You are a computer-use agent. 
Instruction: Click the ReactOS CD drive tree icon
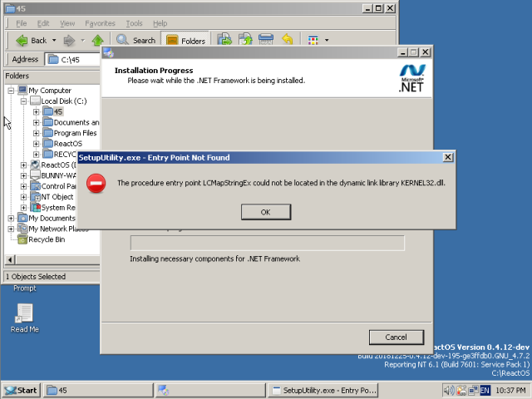point(35,165)
